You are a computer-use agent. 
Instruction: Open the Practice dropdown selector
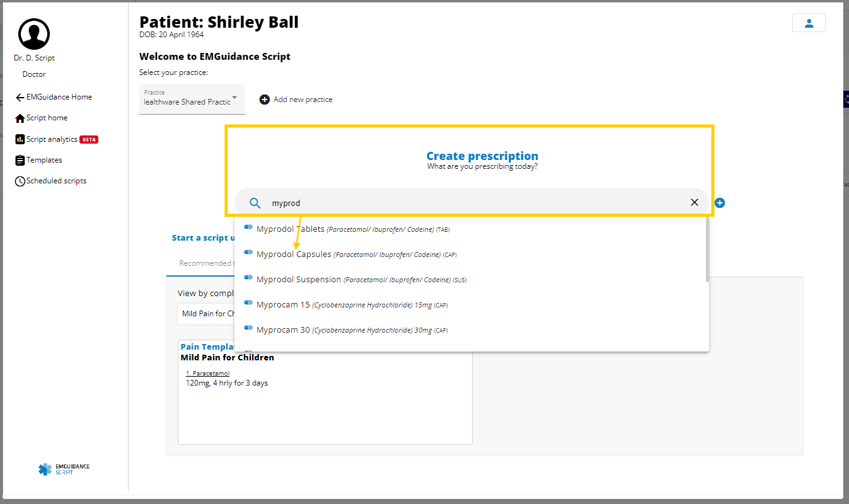click(192, 100)
